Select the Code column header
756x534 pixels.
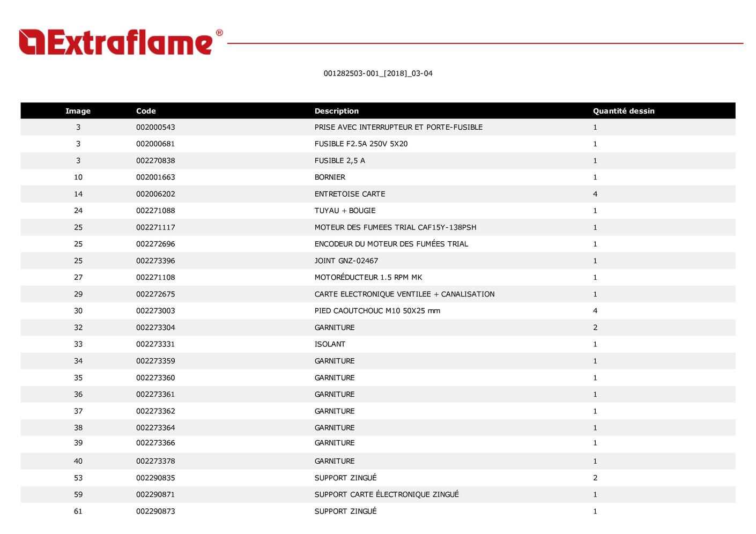click(x=146, y=111)
